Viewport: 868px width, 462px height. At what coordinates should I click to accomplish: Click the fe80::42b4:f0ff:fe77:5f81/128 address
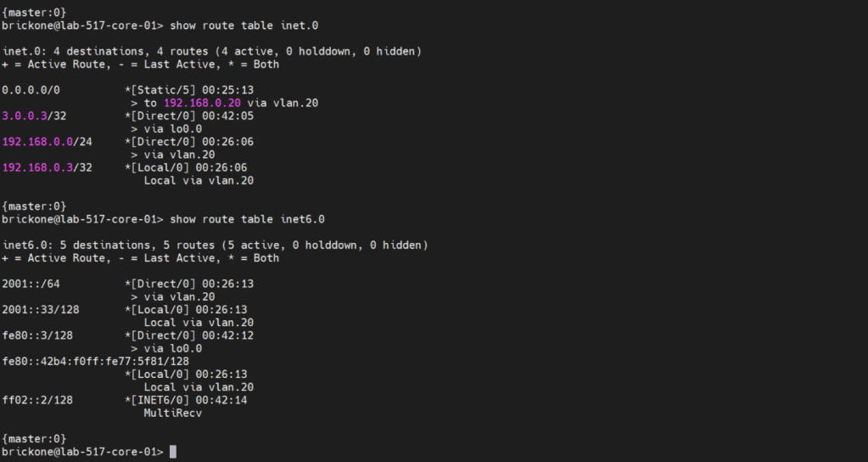(95, 361)
